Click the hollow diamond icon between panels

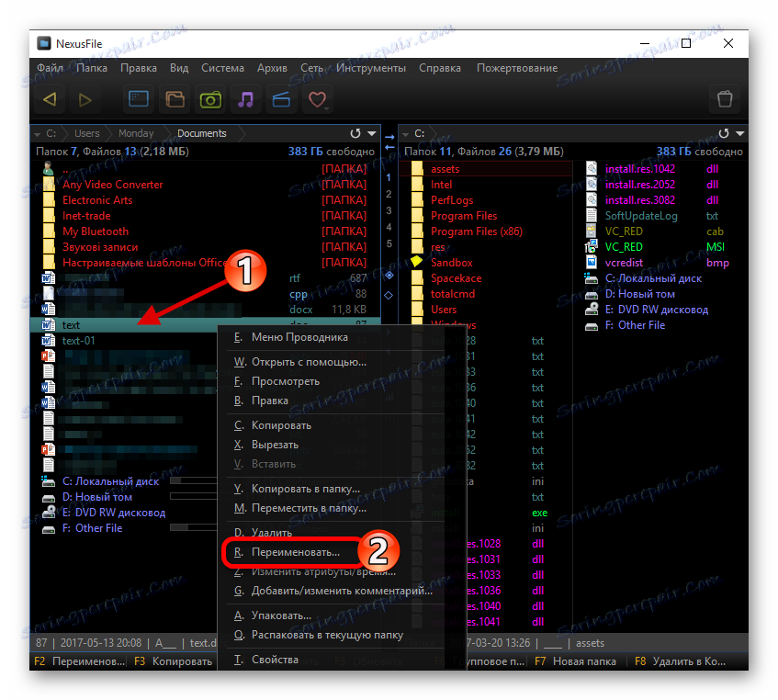389,295
